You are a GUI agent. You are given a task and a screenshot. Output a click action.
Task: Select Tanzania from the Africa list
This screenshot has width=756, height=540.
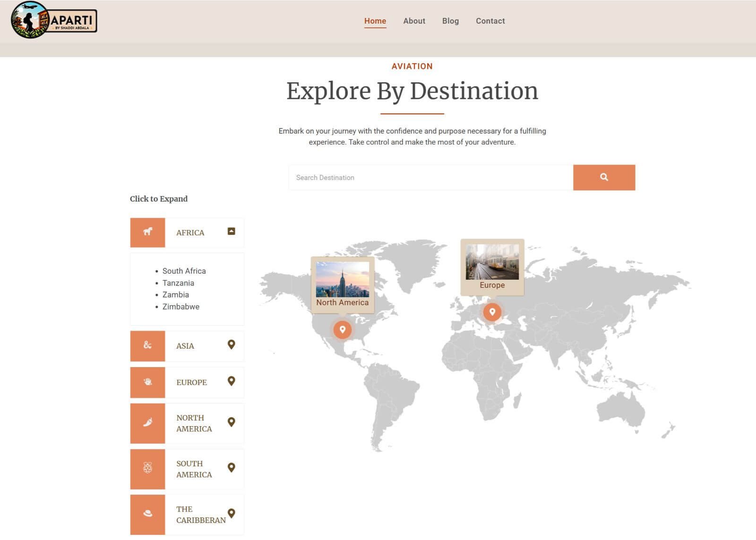178,283
